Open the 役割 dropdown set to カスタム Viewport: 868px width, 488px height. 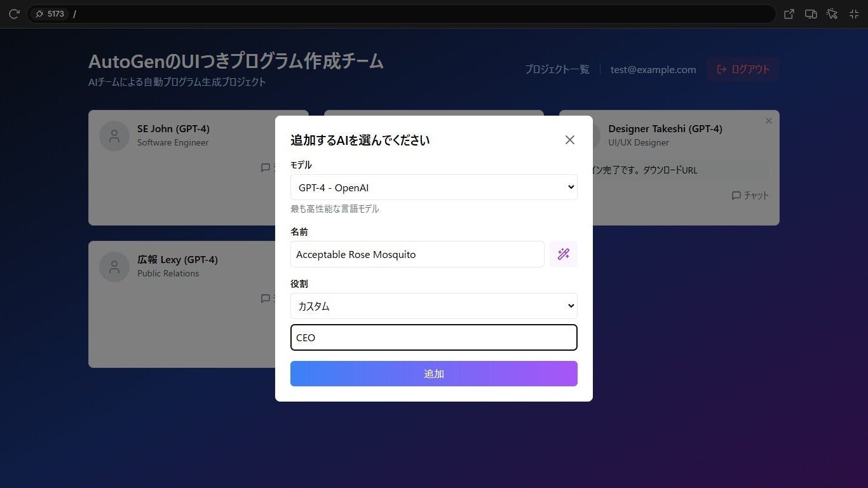pyautogui.click(x=434, y=306)
